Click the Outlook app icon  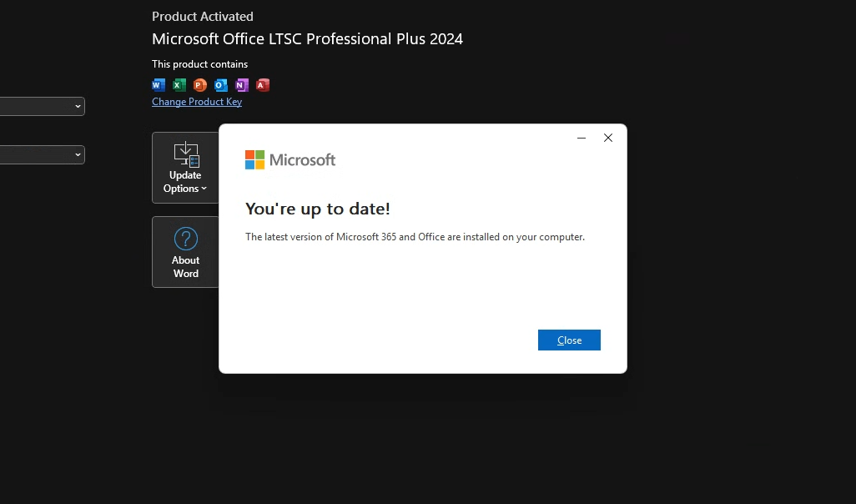pos(221,84)
